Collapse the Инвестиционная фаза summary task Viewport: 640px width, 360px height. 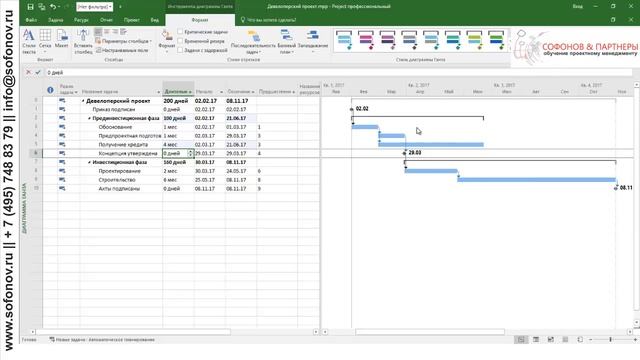[90, 162]
